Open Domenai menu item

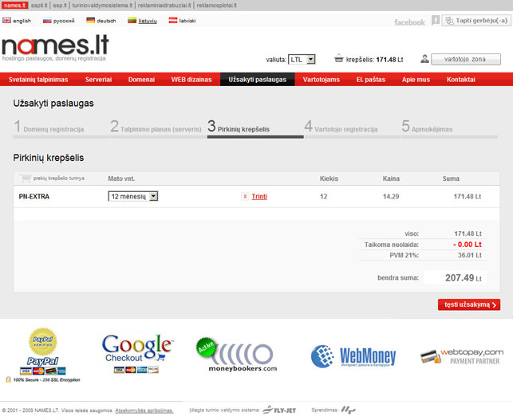141,80
